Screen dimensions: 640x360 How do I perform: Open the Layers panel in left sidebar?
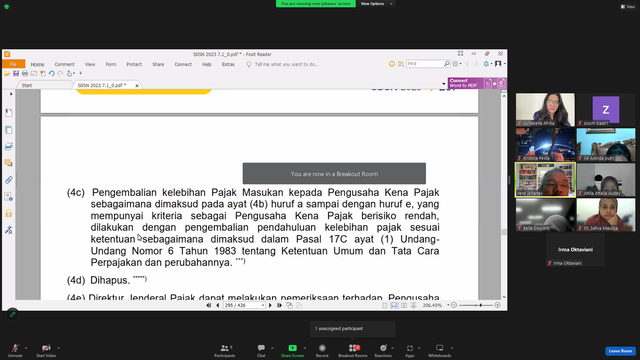click(9, 147)
